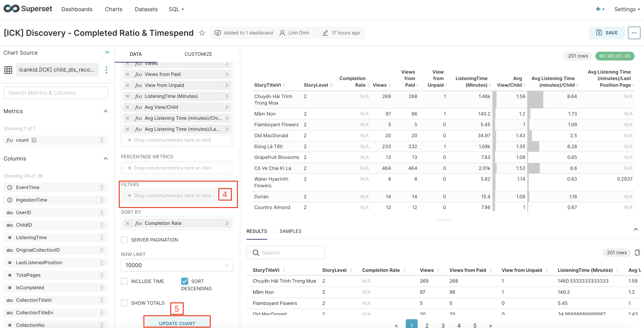644x328 pixels.
Task: Expand the Completion Rate sort-by editor arrow
Action: (x=227, y=223)
